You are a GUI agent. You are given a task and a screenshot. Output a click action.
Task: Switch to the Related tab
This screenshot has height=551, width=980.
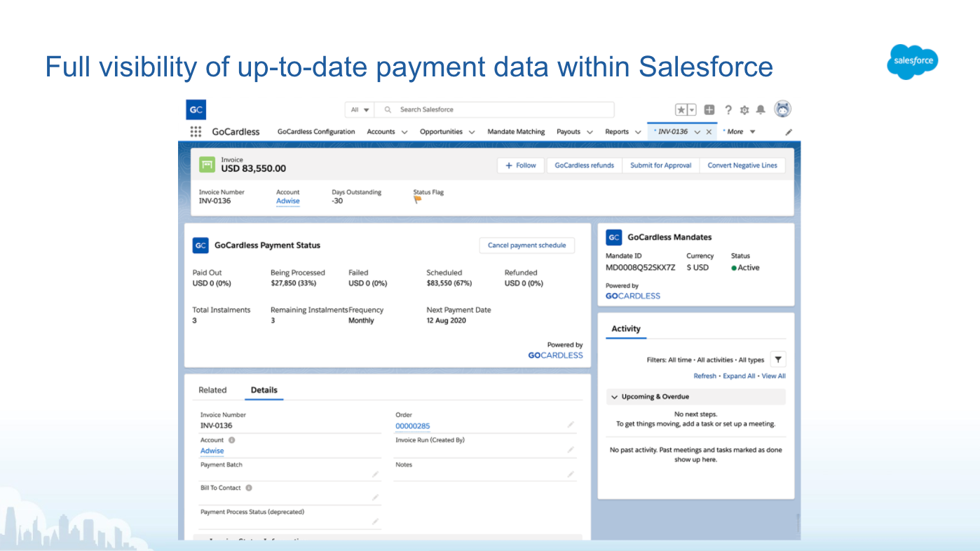(212, 390)
